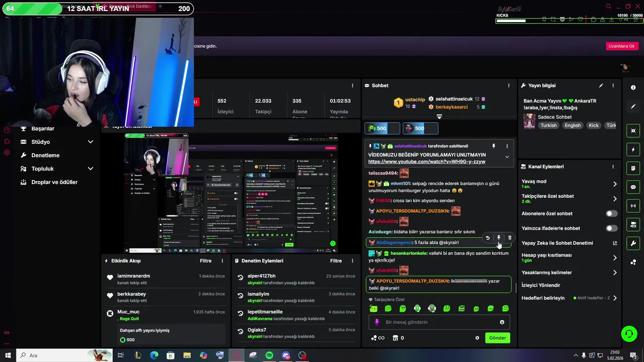This screenshot has width=644, height=362.
Task: Toggle Abonelere özel sohbet switch
Action: pyautogui.click(x=611, y=214)
